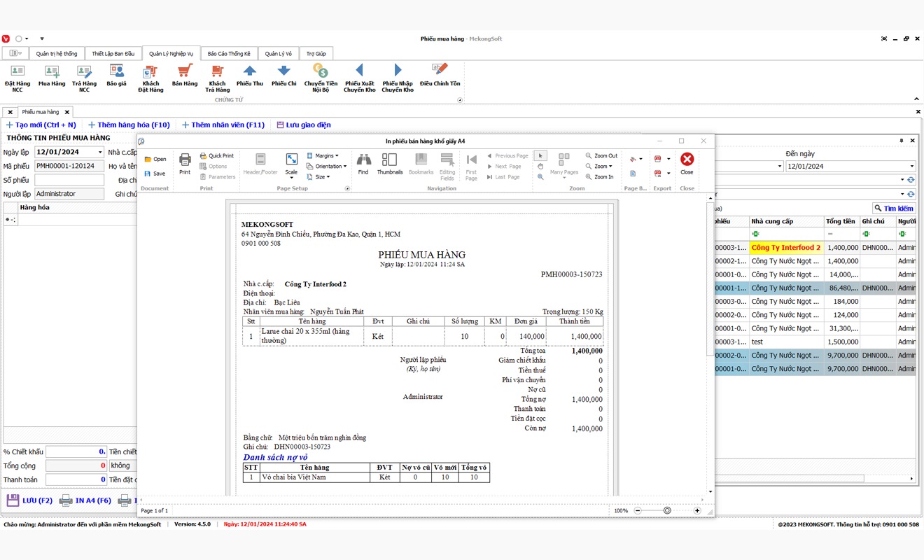Select the Header/Footer setup icon

pos(260,165)
